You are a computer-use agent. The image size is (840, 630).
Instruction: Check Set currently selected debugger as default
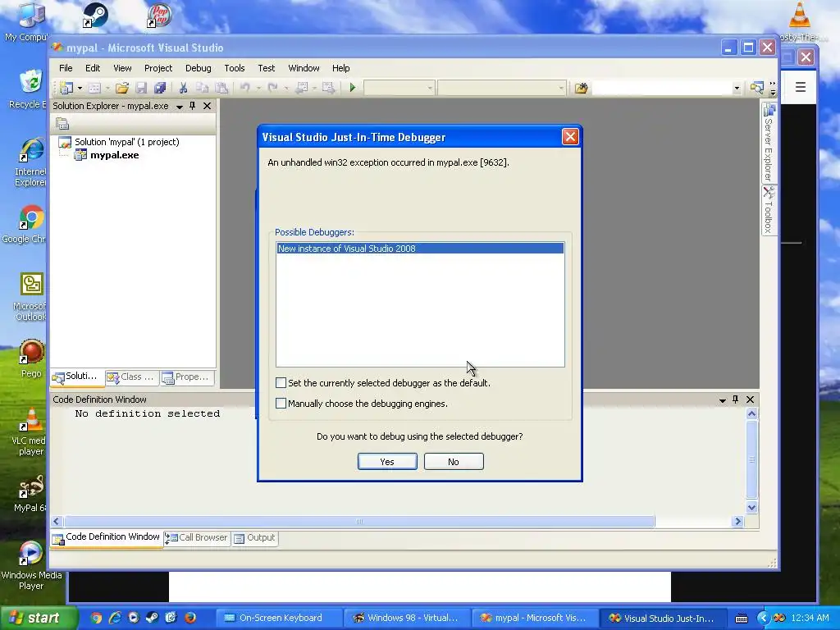[x=281, y=382]
